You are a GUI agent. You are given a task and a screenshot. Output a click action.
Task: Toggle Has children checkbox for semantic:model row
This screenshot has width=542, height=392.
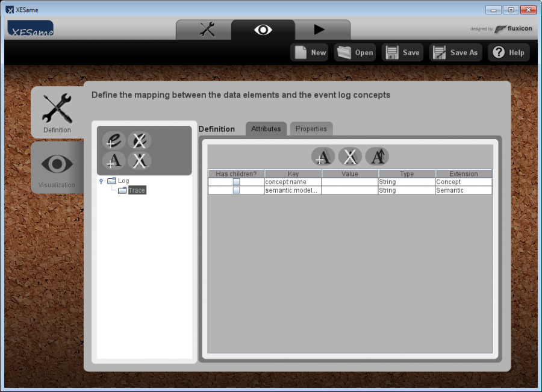(236, 190)
